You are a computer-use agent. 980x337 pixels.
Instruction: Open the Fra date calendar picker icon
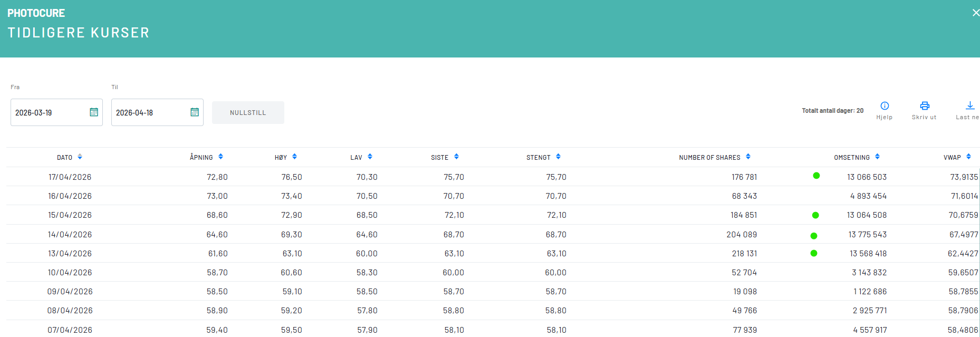tap(94, 112)
